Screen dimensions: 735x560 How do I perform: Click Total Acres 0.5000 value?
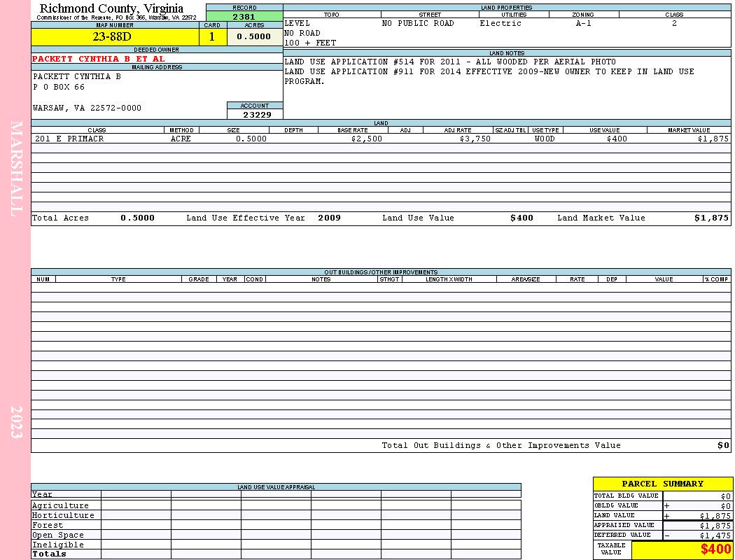[137, 218]
